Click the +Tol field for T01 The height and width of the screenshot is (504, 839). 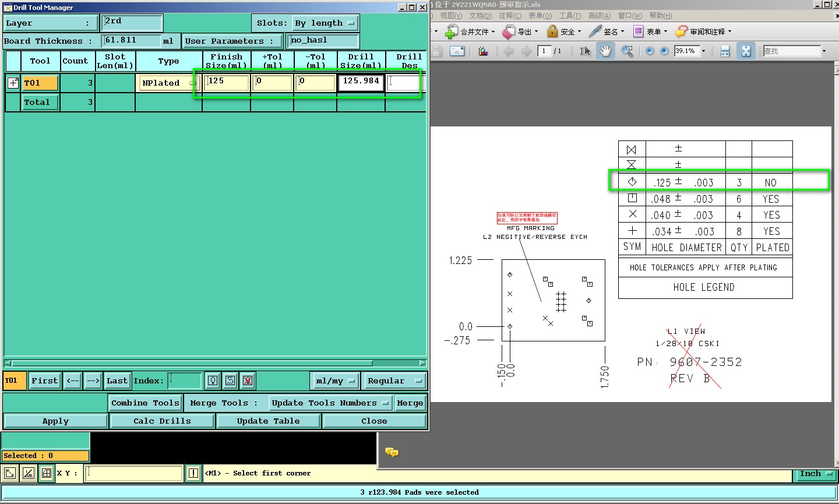click(272, 83)
